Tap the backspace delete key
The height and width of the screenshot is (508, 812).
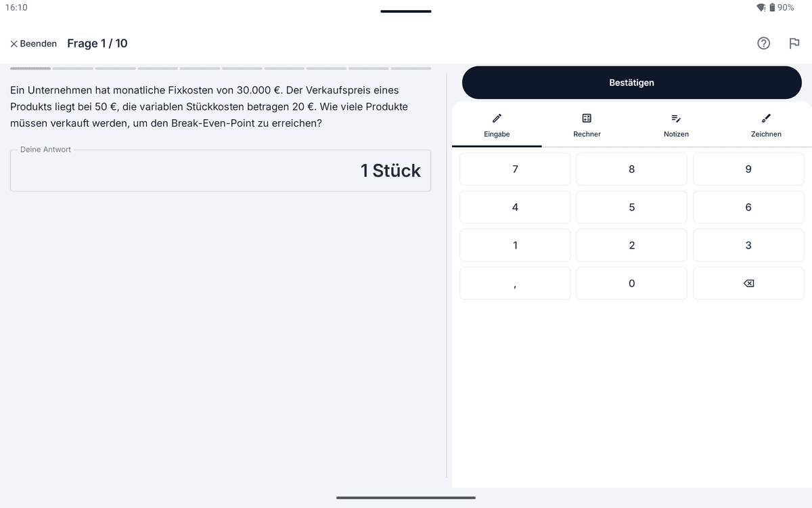coord(748,283)
